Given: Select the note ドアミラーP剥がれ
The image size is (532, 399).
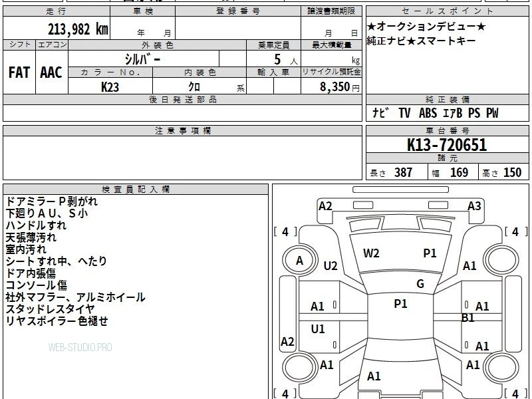Looking at the screenshot, I should point(52,201).
